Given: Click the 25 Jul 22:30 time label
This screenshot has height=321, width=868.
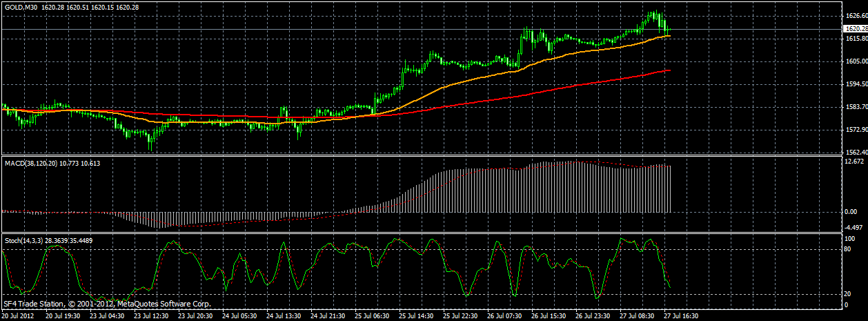Looking at the screenshot, I should pyautogui.click(x=462, y=315).
